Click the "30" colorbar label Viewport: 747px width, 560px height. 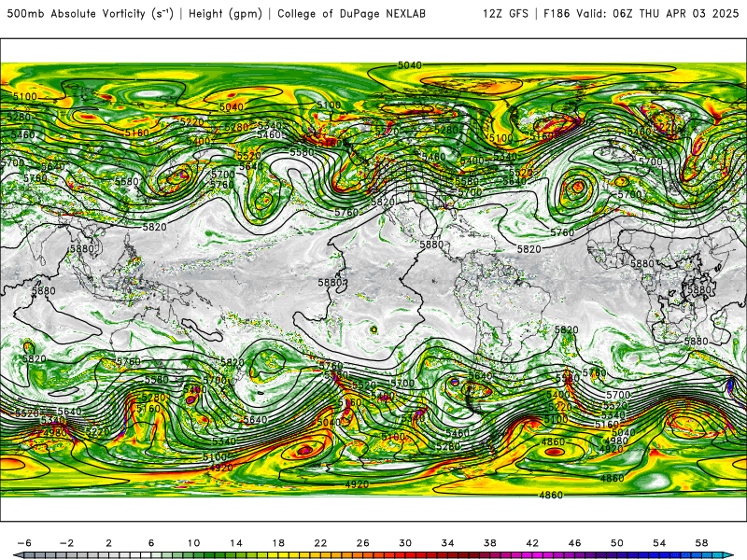coord(405,543)
